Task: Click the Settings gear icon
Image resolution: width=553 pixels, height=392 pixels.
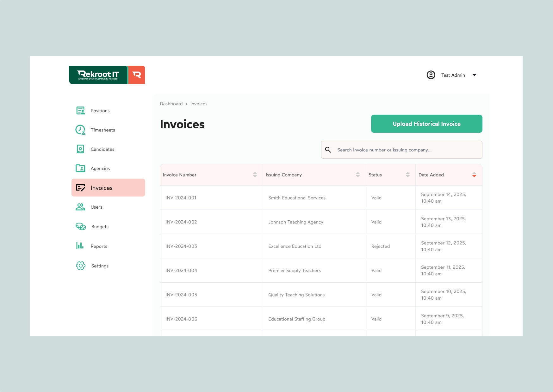Action: [81, 266]
